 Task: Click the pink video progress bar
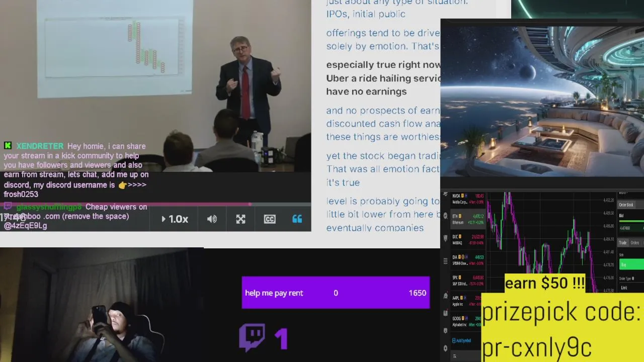(155, 204)
